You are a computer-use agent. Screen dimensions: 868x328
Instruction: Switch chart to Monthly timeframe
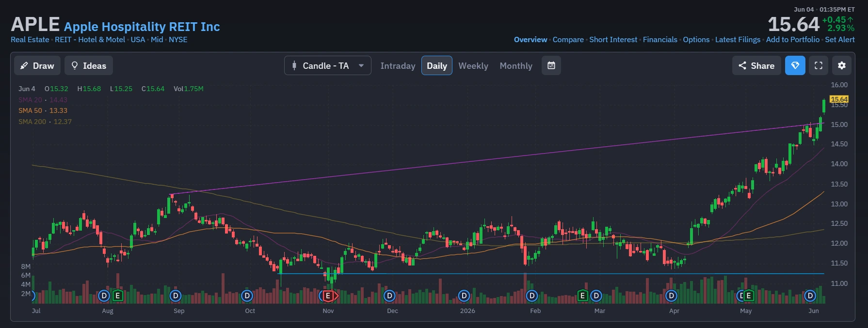pos(516,66)
